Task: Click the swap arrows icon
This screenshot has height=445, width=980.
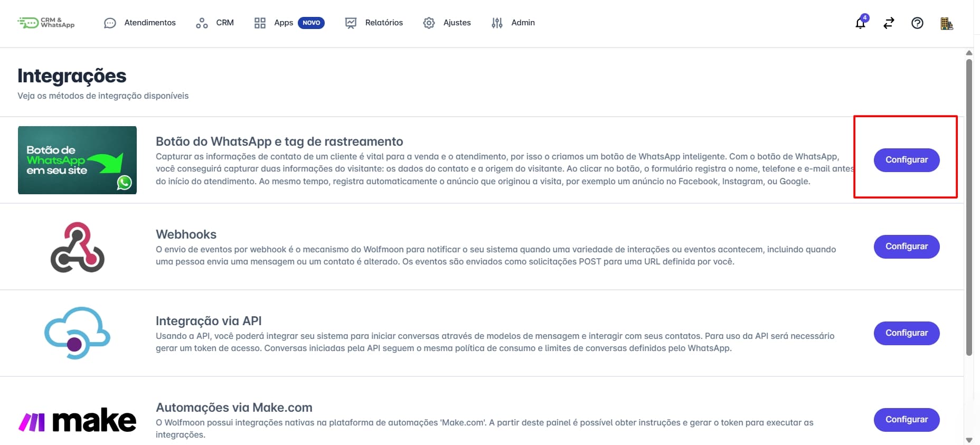Action: pos(889,23)
